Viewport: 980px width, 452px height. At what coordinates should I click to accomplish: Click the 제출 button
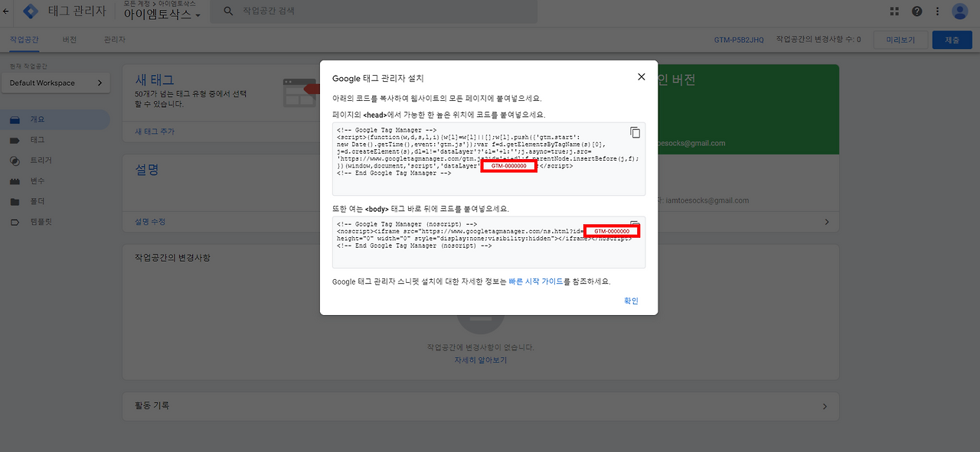952,40
